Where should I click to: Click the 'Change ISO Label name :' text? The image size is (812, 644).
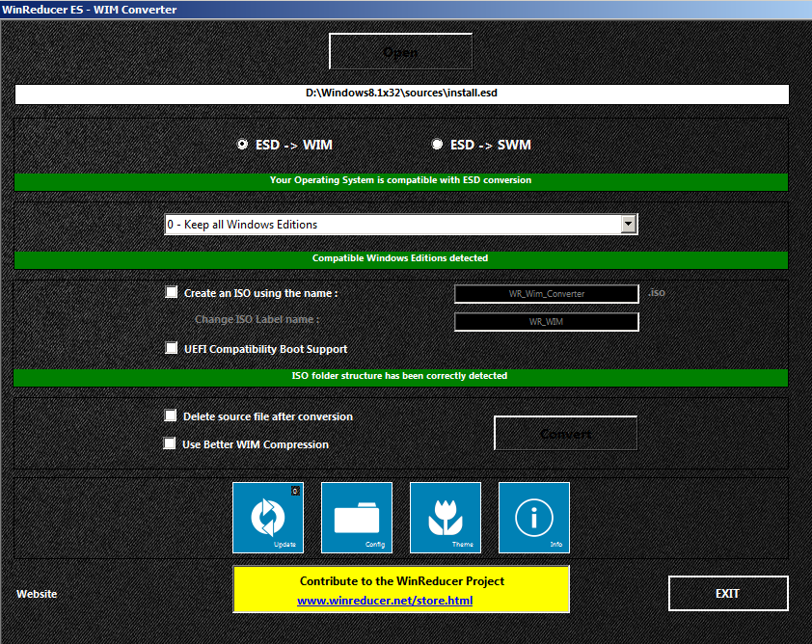(x=257, y=319)
